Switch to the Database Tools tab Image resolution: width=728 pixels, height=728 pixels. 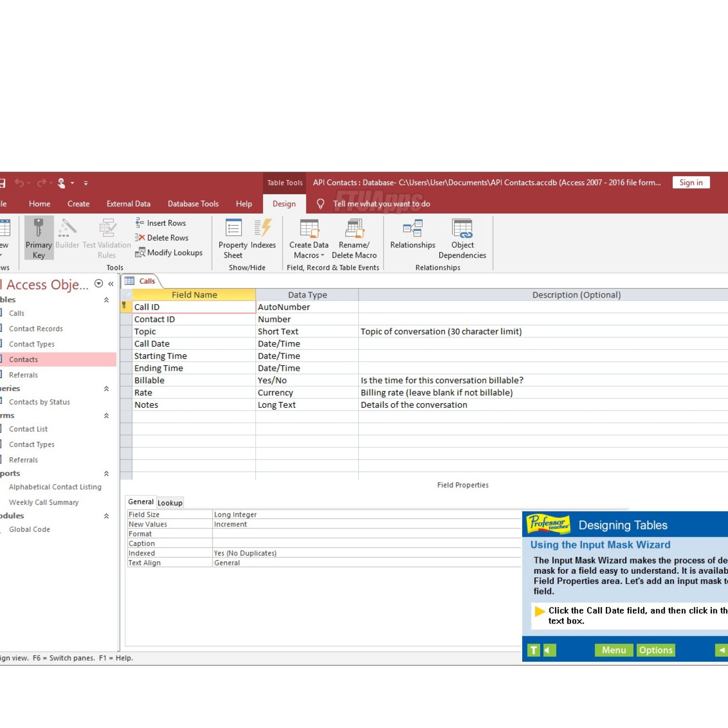pyautogui.click(x=193, y=204)
